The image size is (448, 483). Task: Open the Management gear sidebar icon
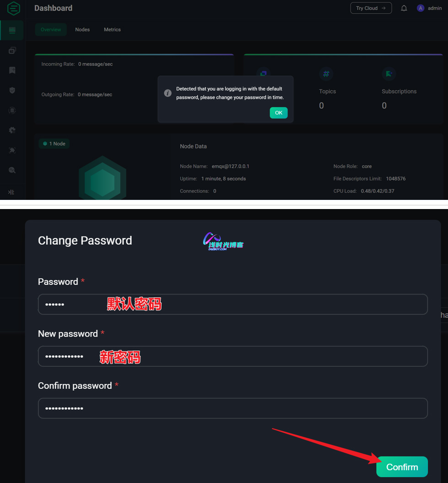pyautogui.click(x=12, y=130)
